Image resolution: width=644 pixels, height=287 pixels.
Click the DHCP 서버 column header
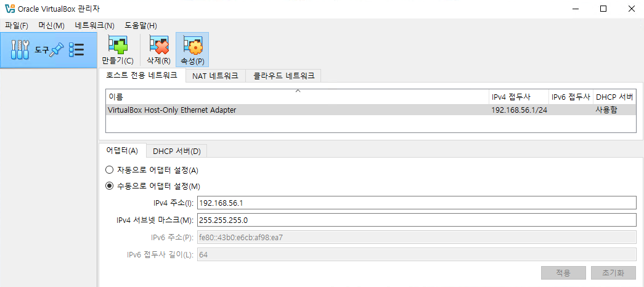[614, 97]
